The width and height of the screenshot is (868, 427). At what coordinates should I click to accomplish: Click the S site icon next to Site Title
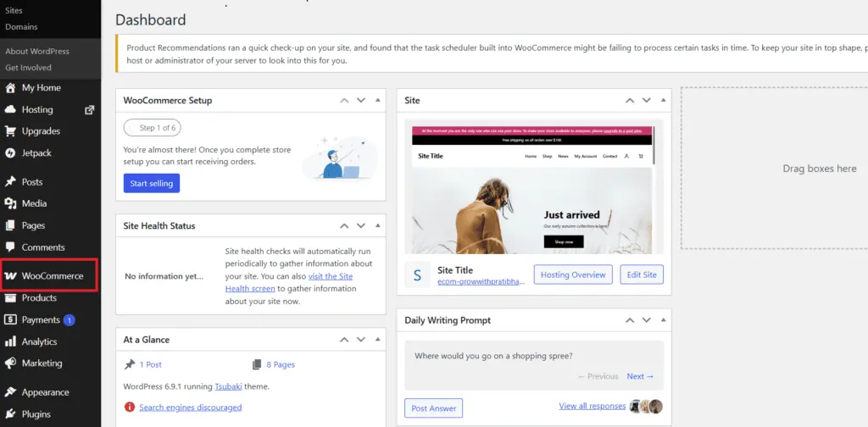pyautogui.click(x=417, y=274)
